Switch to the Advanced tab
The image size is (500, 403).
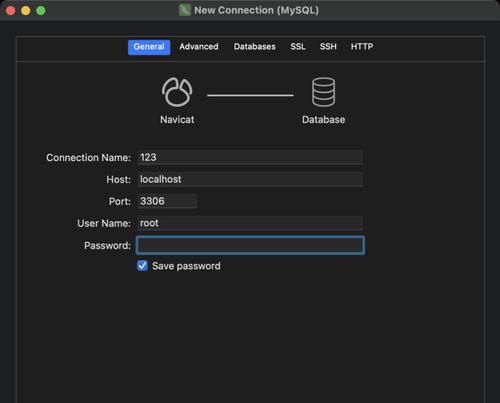[x=199, y=47]
